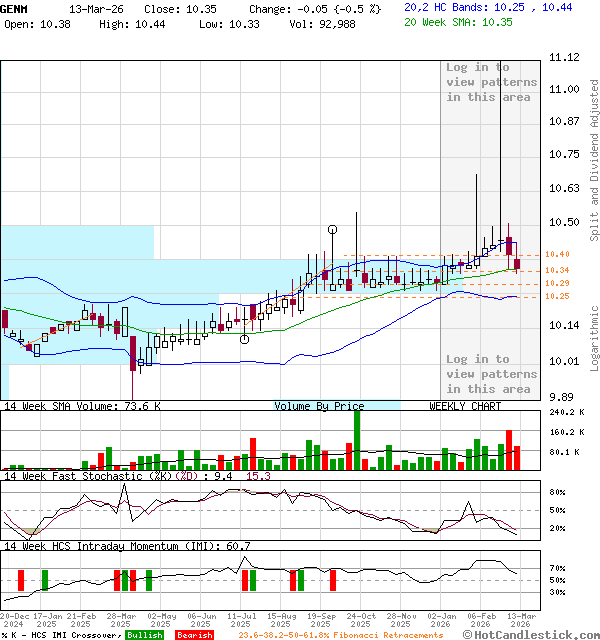Click the upper 'Log in to view patterns' notice

(491, 82)
